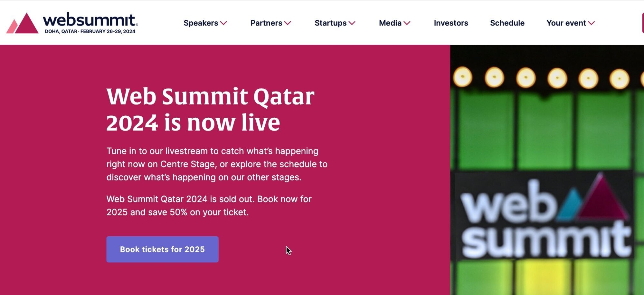The height and width of the screenshot is (295, 644).
Task: Open the Your event menu label
Action: tap(566, 23)
